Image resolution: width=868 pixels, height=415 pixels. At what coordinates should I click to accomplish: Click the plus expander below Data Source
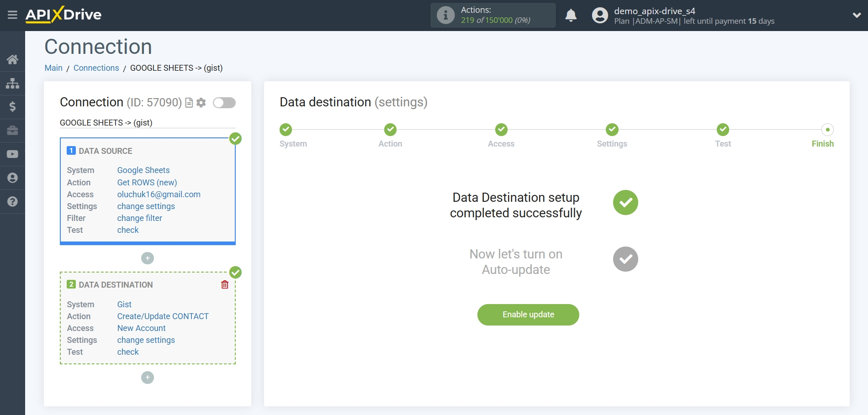coord(147,258)
